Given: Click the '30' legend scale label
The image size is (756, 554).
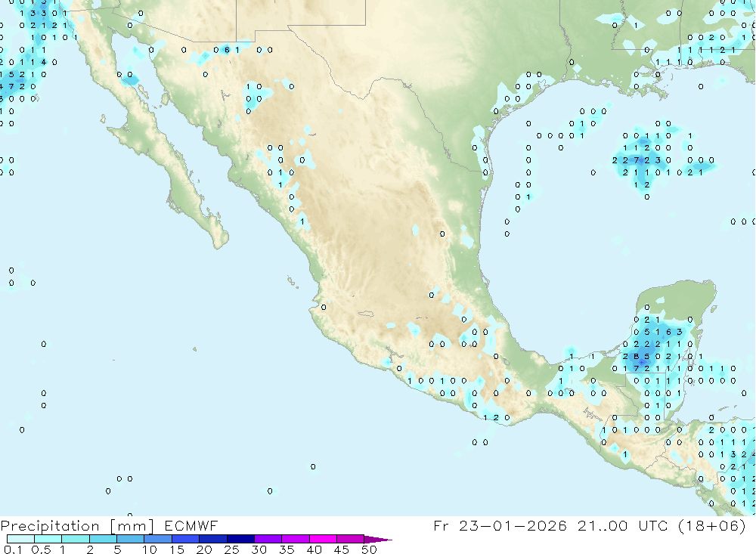Looking at the screenshot, I should click(x=259, y=549).
